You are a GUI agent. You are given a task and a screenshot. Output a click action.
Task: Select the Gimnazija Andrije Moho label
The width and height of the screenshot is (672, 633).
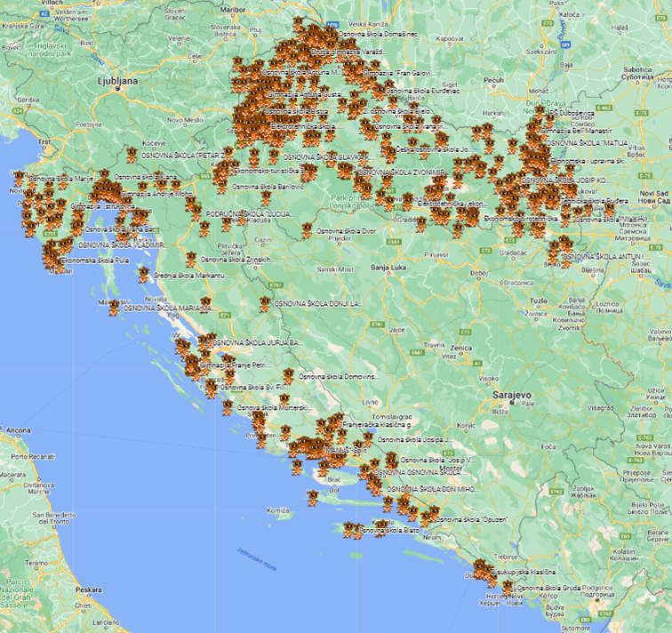(x=156, y=194)
